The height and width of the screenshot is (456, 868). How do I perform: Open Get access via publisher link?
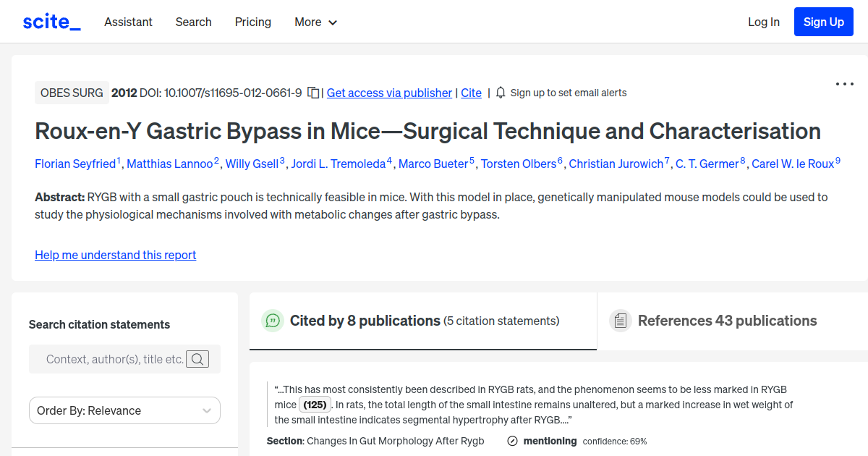389,93
